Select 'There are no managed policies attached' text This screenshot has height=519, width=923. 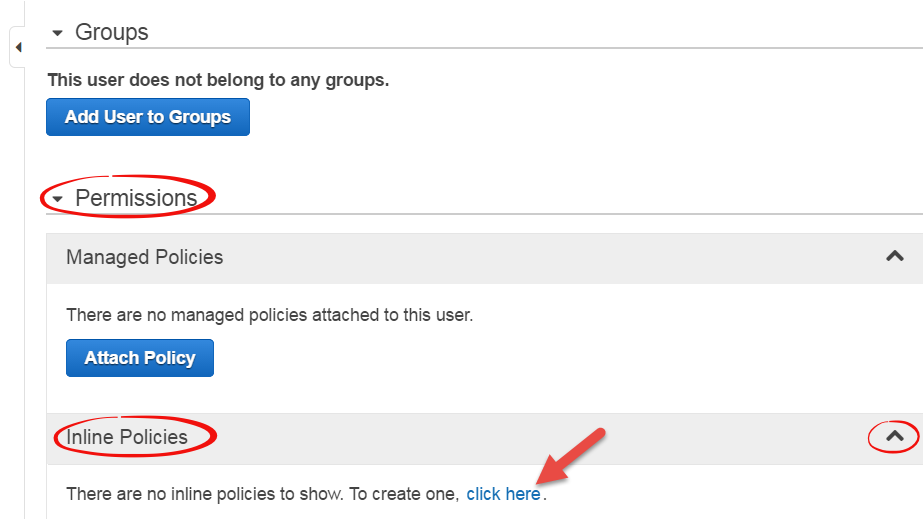pyautogui.click(x=270, y=315)
